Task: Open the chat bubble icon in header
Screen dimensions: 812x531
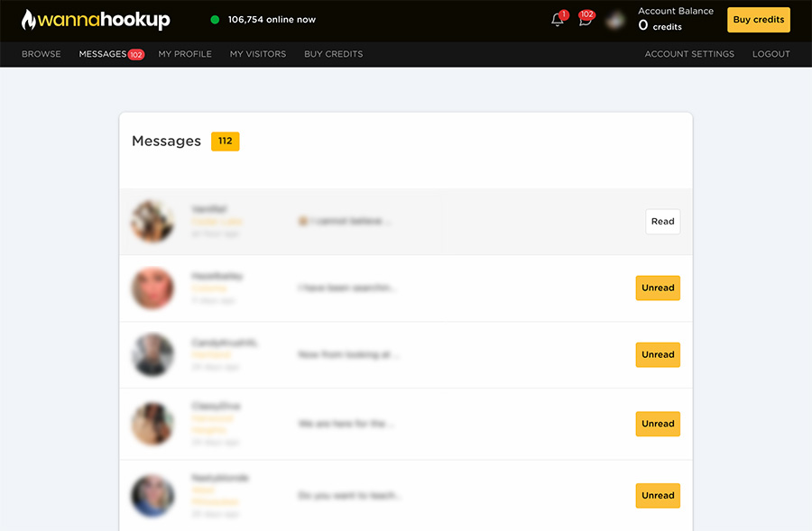Action: point(586,21)
